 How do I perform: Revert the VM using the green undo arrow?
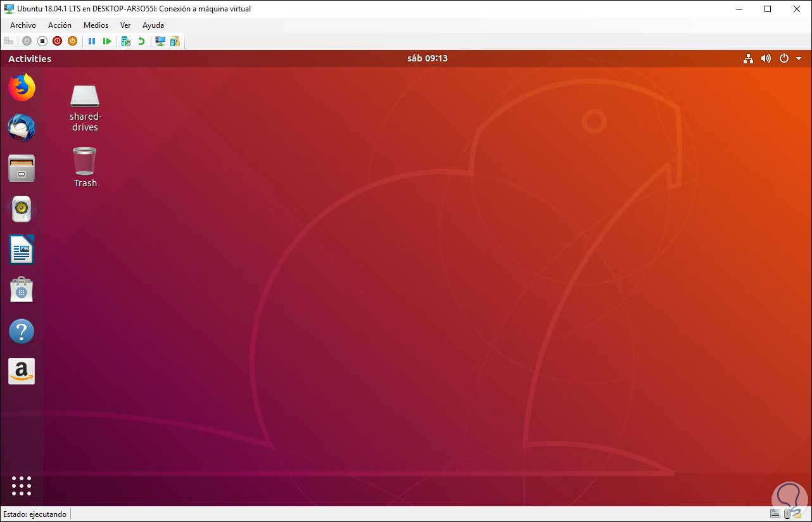pyautogui.click(x=141, y=41)
